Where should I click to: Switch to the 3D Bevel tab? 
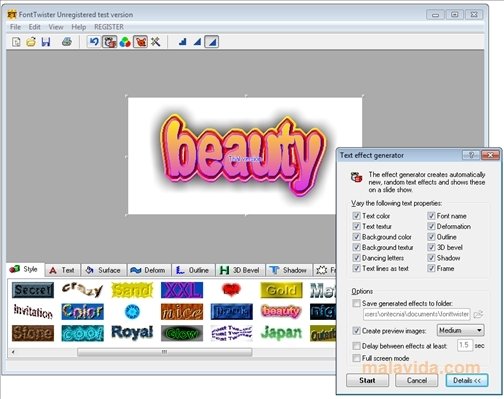tap(240, 270)
